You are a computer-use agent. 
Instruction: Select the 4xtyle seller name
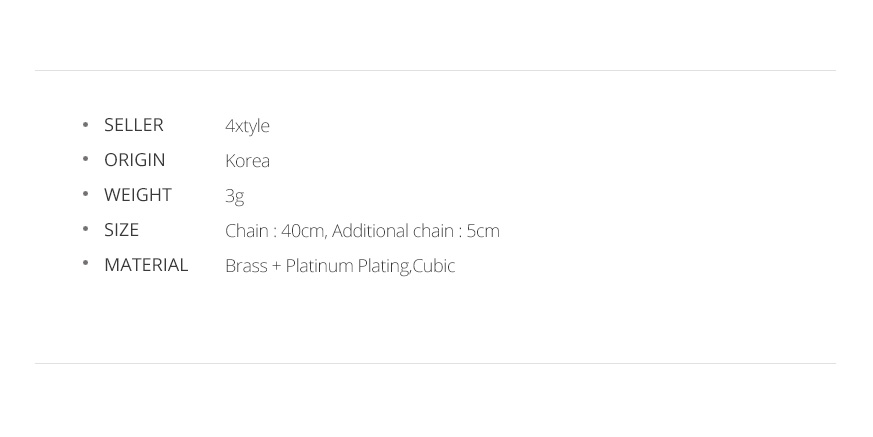pyautogui.click(x=247, y=126)
